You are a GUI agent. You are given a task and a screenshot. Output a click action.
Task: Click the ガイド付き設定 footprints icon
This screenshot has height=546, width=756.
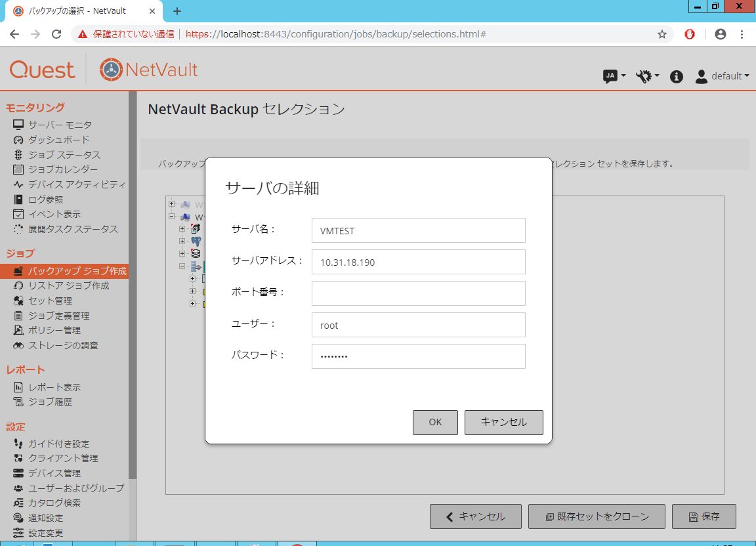pos(18,443)
